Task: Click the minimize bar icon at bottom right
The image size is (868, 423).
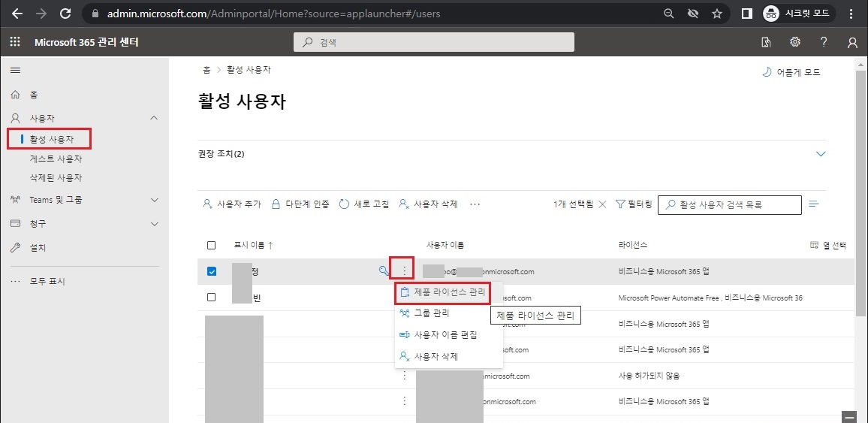Action: point(848,416)
